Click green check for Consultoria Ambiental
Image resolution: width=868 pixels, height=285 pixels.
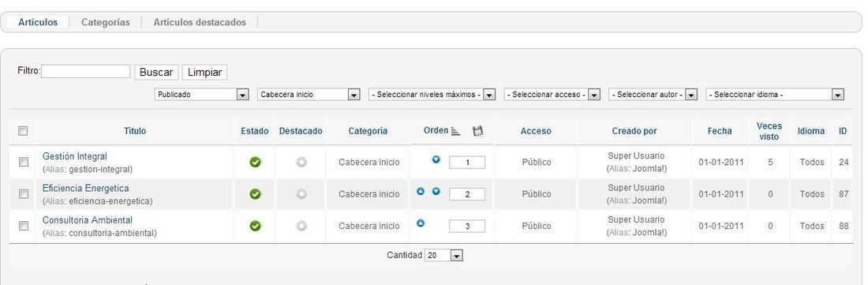(255, 226)
